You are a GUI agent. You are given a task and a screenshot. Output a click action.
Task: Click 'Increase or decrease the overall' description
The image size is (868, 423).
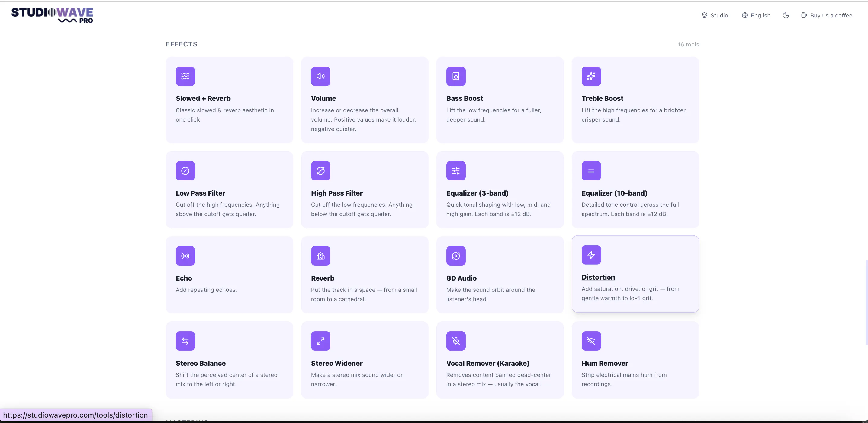point(363,120)
